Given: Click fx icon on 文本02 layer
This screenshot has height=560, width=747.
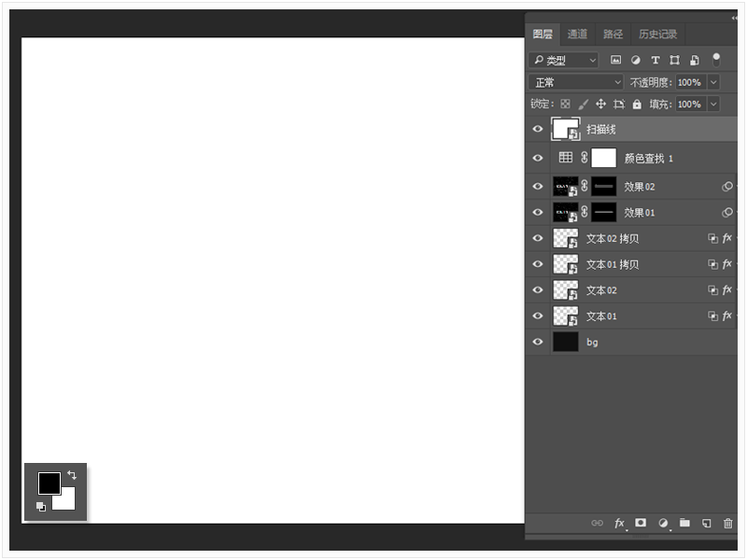Looking at the screenshot, I should click(x=727, y=289).
